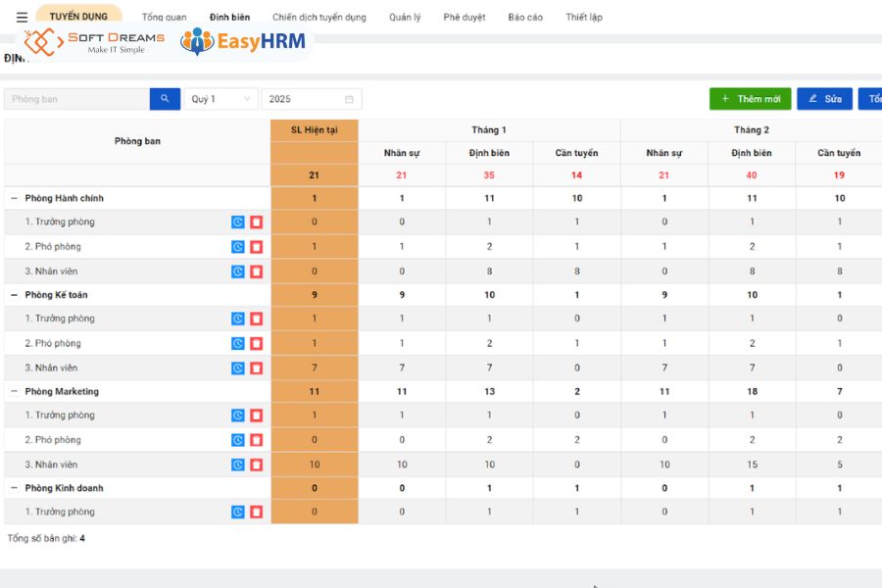Viewport: 882px width, 588px height.
Task: Delete Trưởng phòng row of Phòng Hành chính
Action: [x=257, y=222]
